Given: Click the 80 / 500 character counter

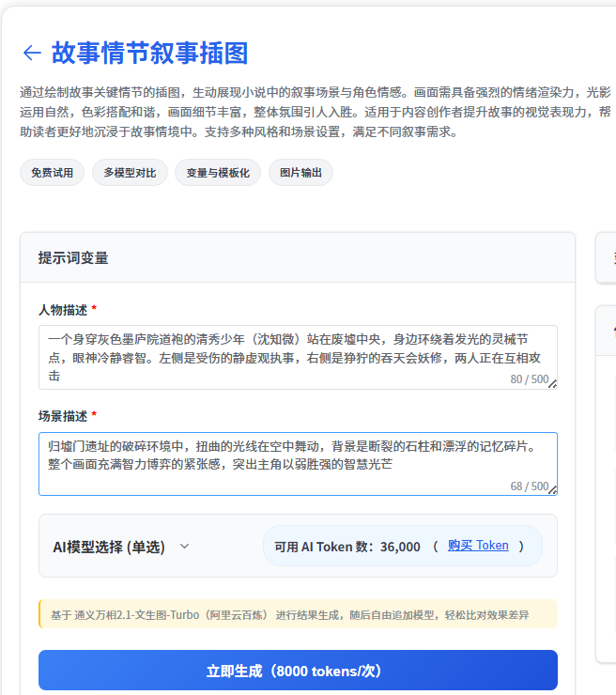Looking at the screenshot, I should click(x=529, y=379).
